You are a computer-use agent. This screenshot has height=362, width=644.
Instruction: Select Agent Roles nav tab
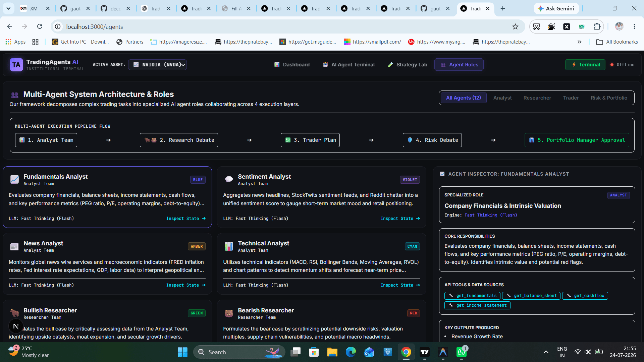tap(459, 65)
